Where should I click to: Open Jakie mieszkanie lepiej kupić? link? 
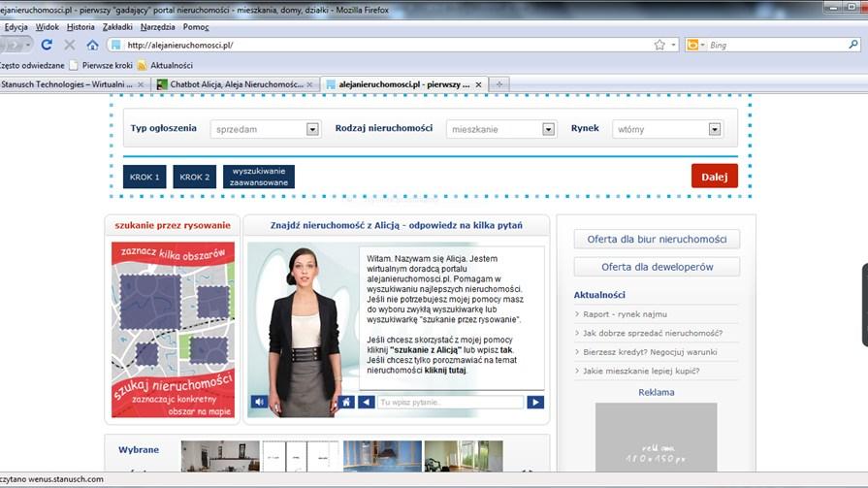click(641, 371)
